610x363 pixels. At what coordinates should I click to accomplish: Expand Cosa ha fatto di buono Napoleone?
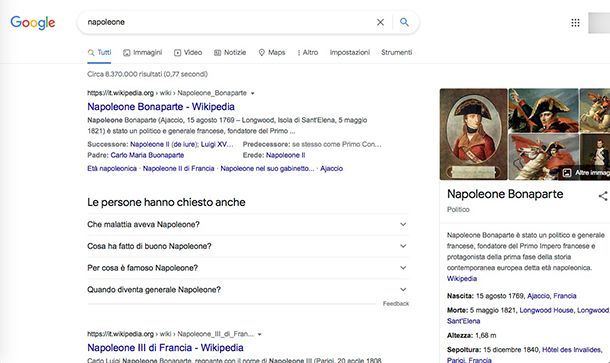(x=248, y=246)
